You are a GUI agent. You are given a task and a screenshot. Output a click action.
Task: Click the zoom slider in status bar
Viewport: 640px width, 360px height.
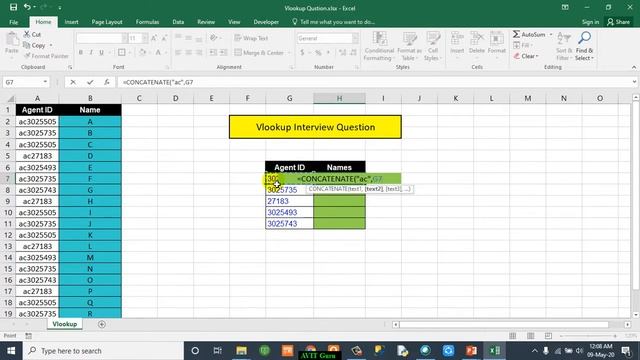[588, 336]
